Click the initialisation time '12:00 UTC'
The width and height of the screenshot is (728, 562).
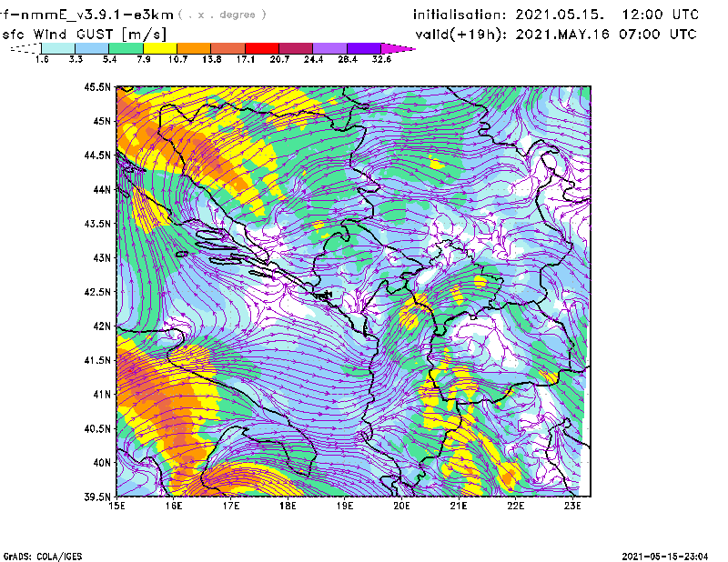tap(661, 15)
